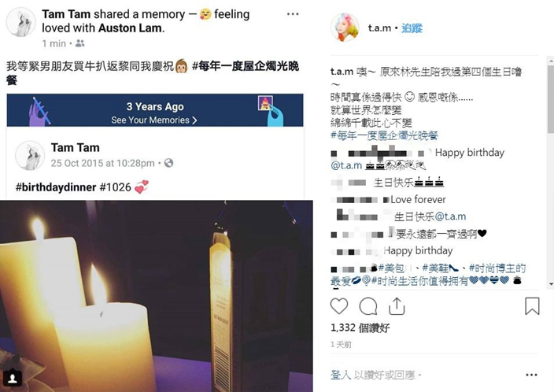554x392 pixels.
Task: Click the friends audience icon beside 1 min
Action: click(79, 43)
